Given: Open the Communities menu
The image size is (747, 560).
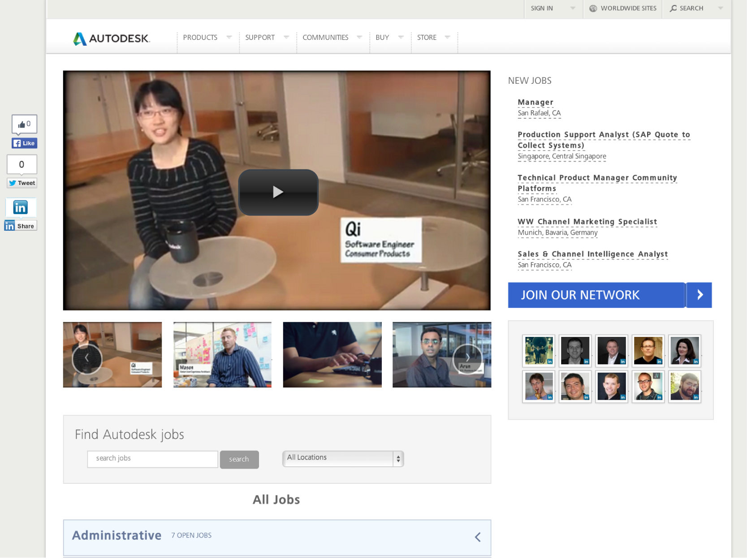Looking at the screenshot, I should pos(325,38).
